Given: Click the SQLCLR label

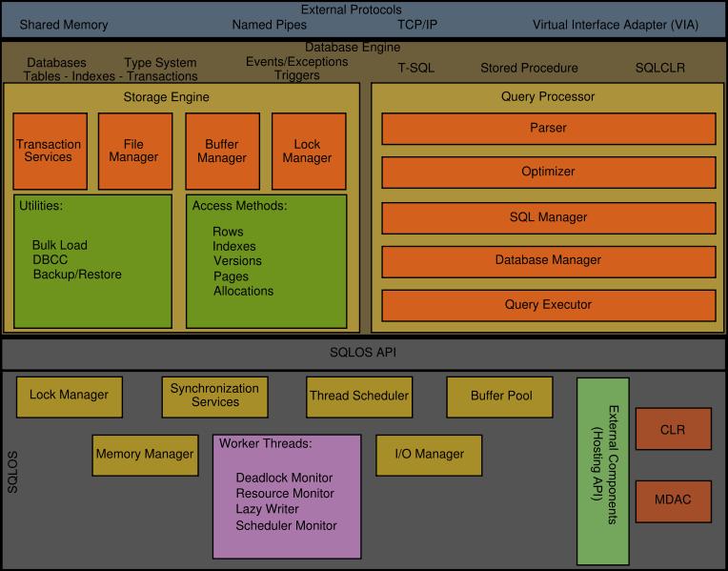Looking at the screenshot, I should (x=660, y=68).
